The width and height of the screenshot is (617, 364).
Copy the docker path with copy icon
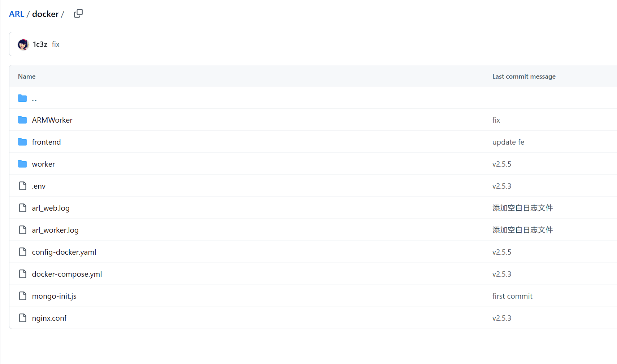click(78, 14)
